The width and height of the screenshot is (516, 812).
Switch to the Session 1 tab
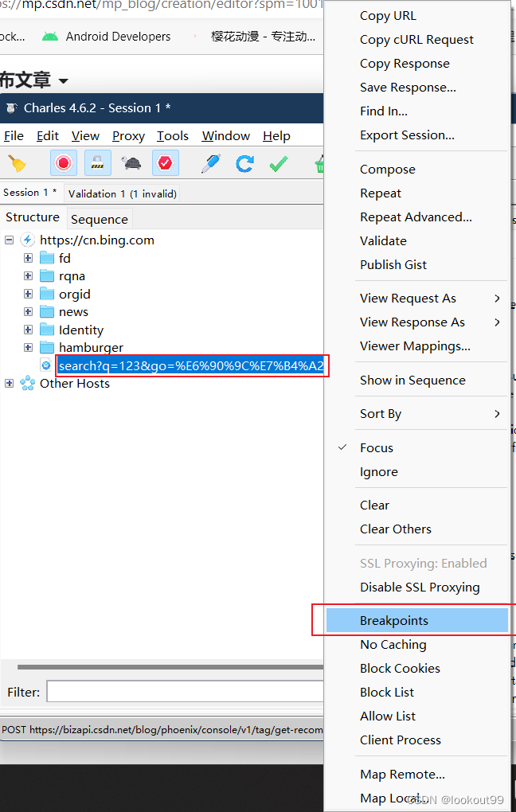(x=30, y=193)
